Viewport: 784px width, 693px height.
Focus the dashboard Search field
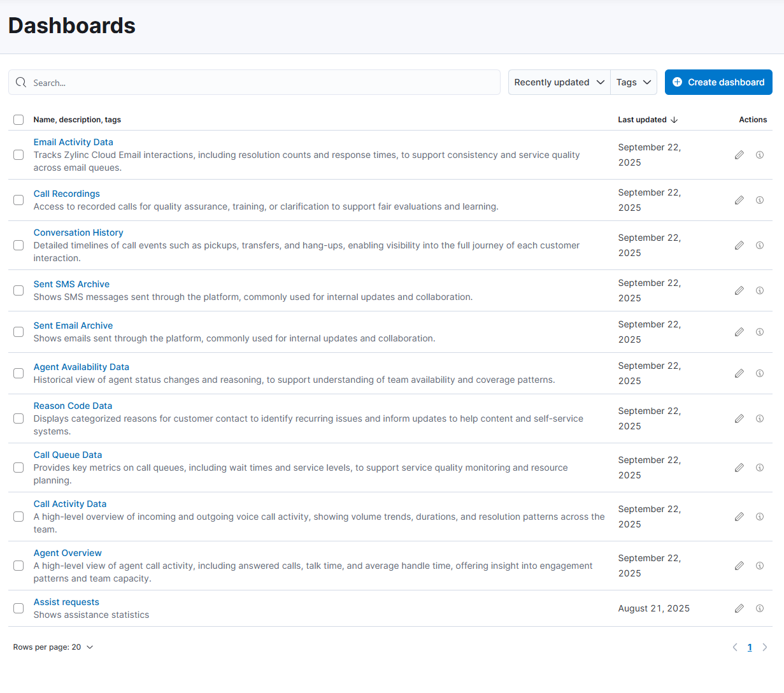tap(254, 82)
